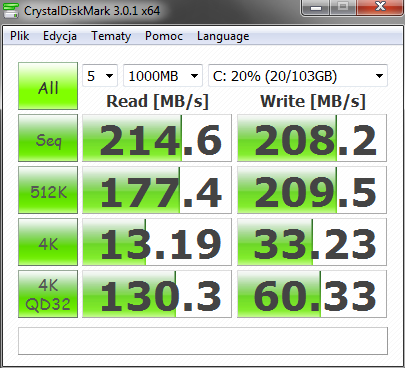The height and width of the screenshot is (368, 405).
Task: Expand the drive selector showing C: 20%
Action: click(298, 76)
